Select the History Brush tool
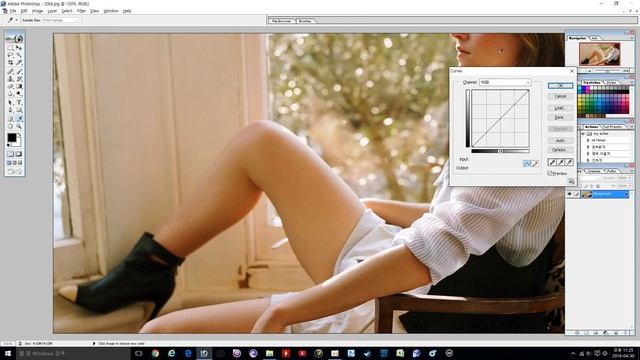Image resolution: width=640 pixels, height=360 pixels. click(19, 79)
